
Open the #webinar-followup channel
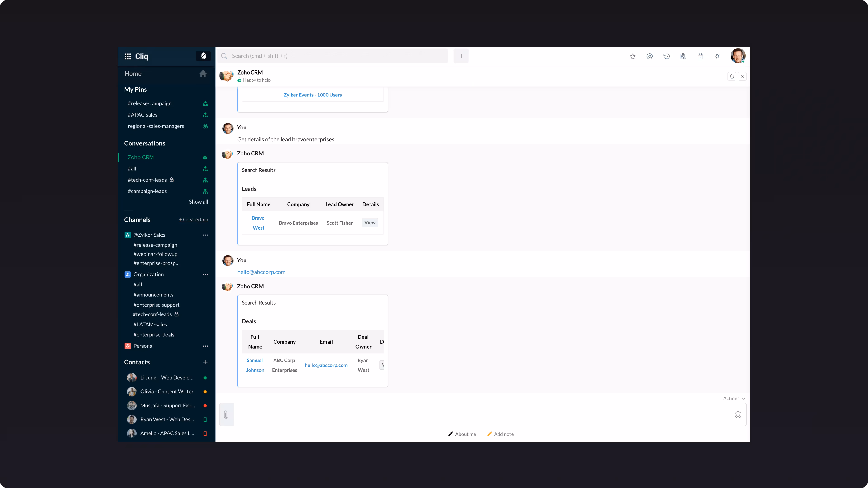tap(155, 254)
